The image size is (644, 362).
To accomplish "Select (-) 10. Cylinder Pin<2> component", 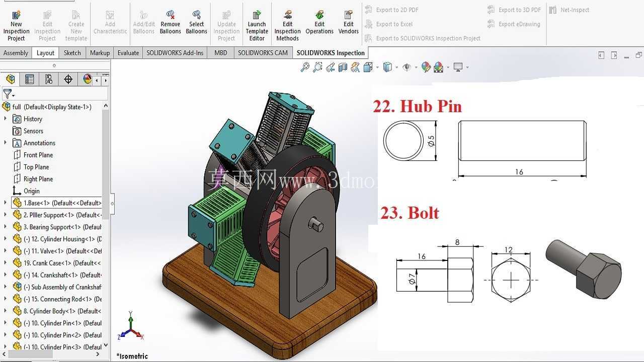I will point(57,335).
